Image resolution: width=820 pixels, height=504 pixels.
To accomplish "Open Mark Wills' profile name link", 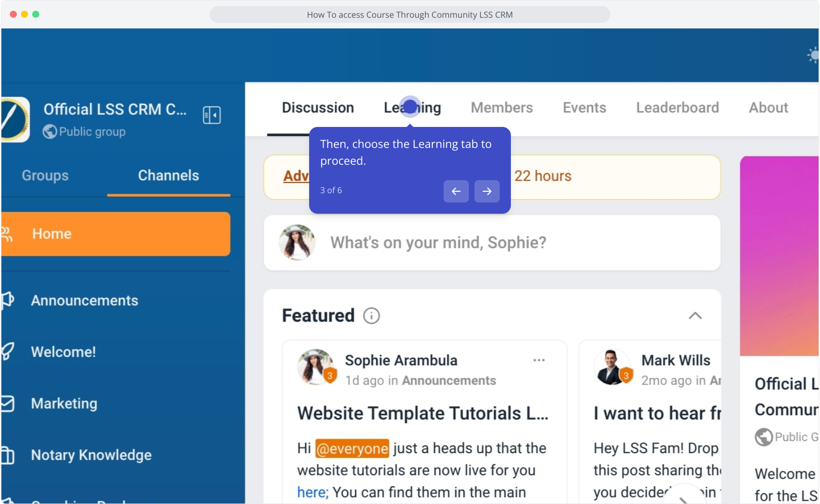I will click(x=676, y=360).
